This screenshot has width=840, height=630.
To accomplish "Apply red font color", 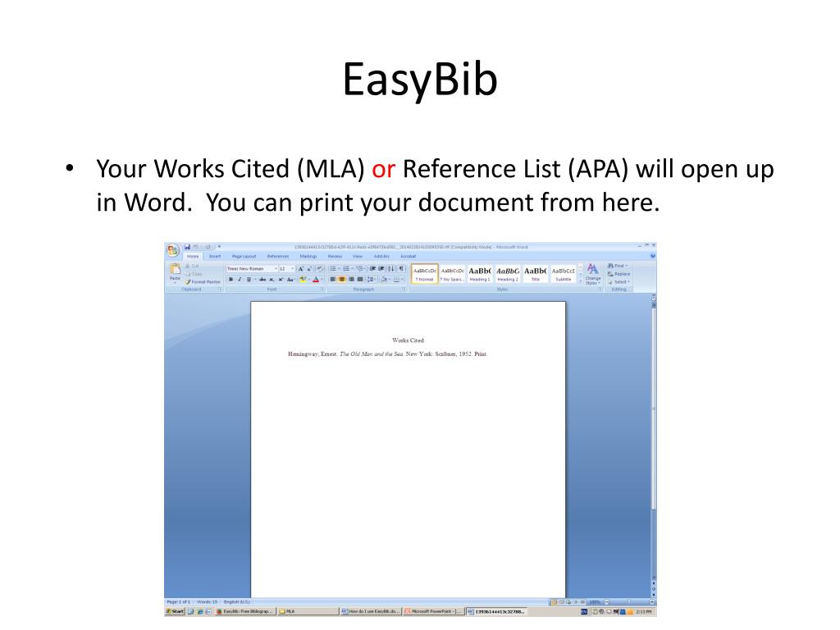I will [316, 279].
